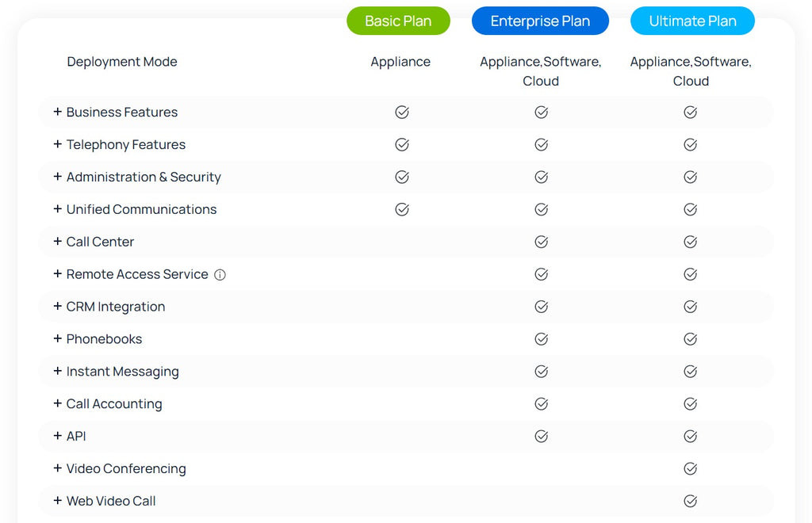The width and height of the screenshot is (812, 523).
Task: Click Enterprise checkmark for Remote Access Service
Action: tap(541, 274)
